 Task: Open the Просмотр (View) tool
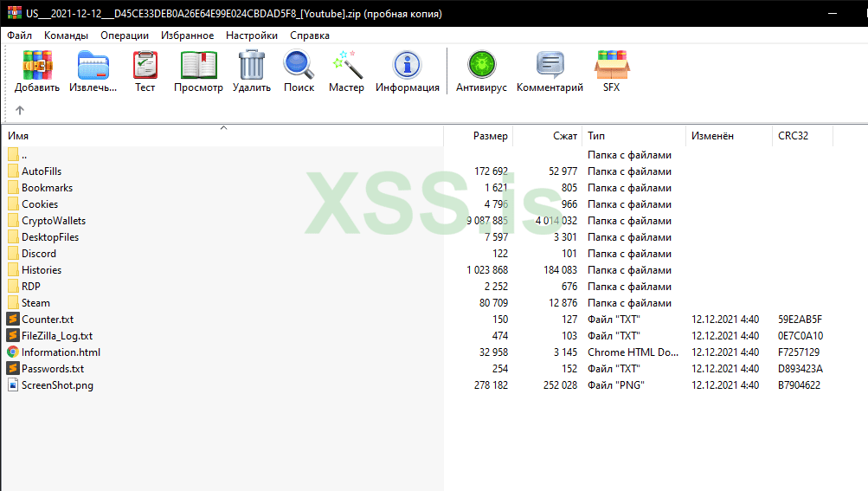(x=199, y=66)
